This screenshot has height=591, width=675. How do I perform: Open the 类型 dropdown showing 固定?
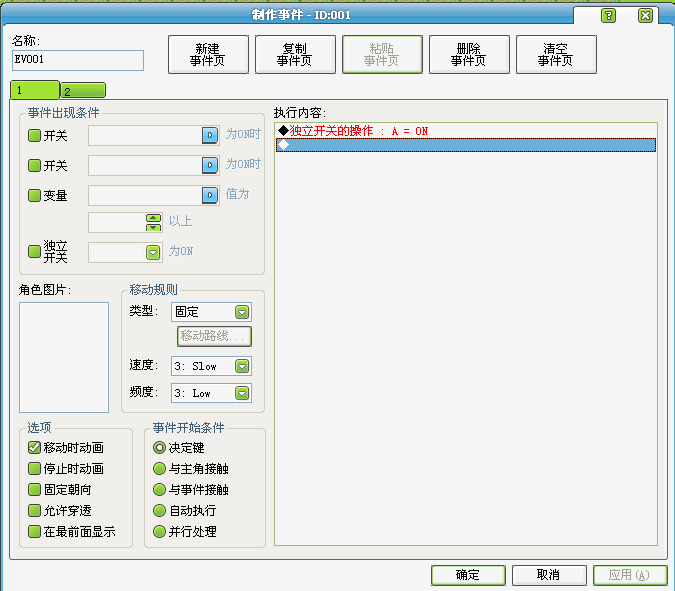(x=211, y=312)
